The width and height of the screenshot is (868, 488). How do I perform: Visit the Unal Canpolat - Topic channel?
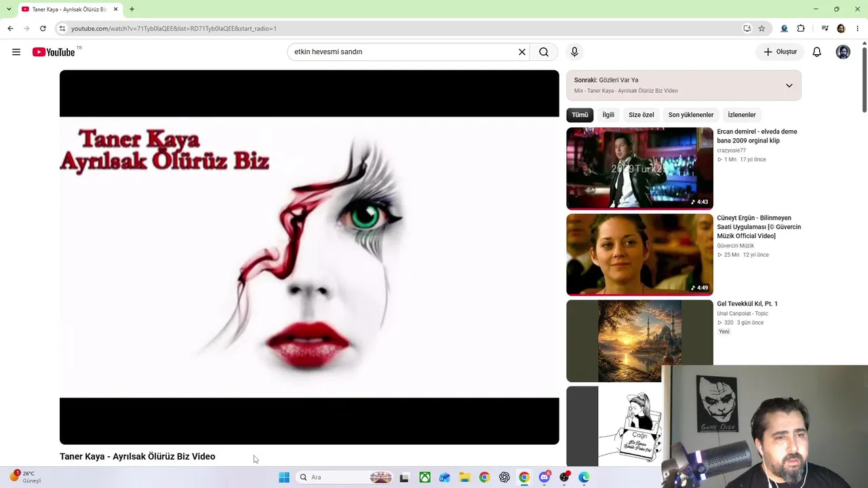(x=743, y=314)
